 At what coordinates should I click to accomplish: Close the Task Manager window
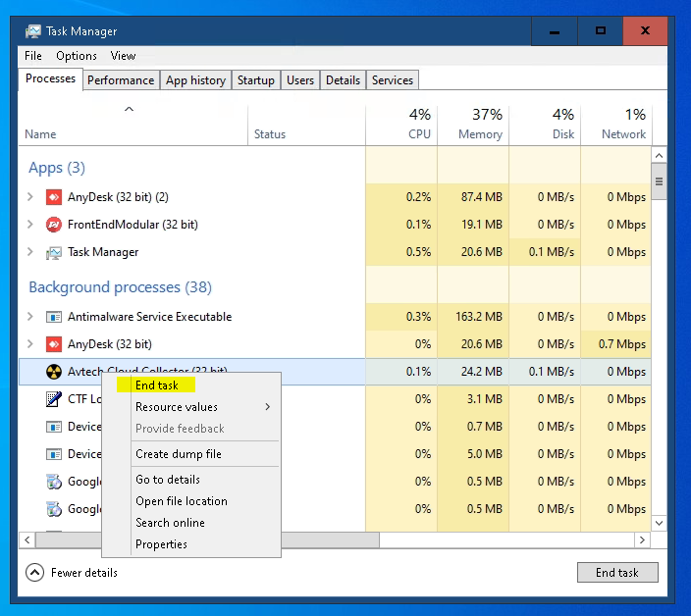(x=645, y=31)
